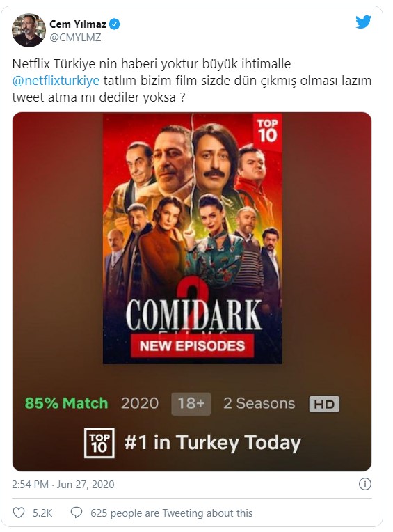The height and width of the screenshot is (532, 393).
Task: Click the '85% Match' label
Action: coord(66,403)
